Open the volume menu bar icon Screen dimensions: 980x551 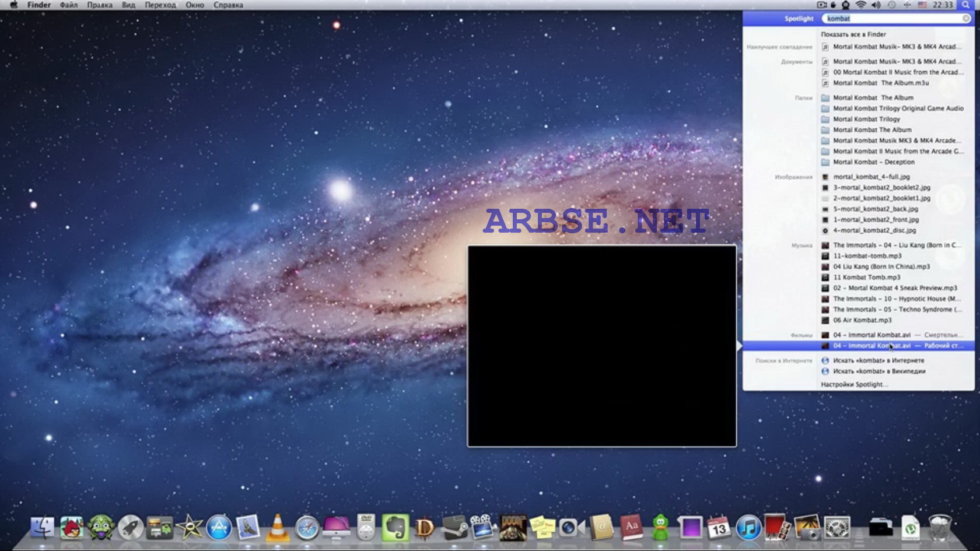point(876,5)
